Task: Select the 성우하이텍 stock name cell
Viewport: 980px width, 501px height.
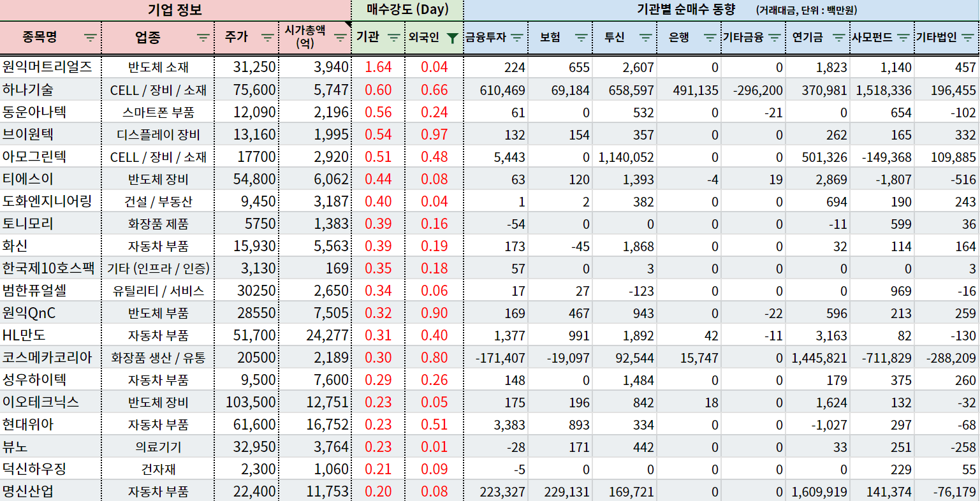Action: 50,380
